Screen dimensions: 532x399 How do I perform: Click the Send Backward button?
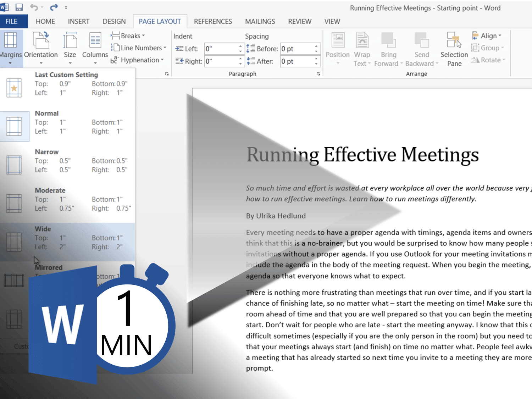coord(422,49)
